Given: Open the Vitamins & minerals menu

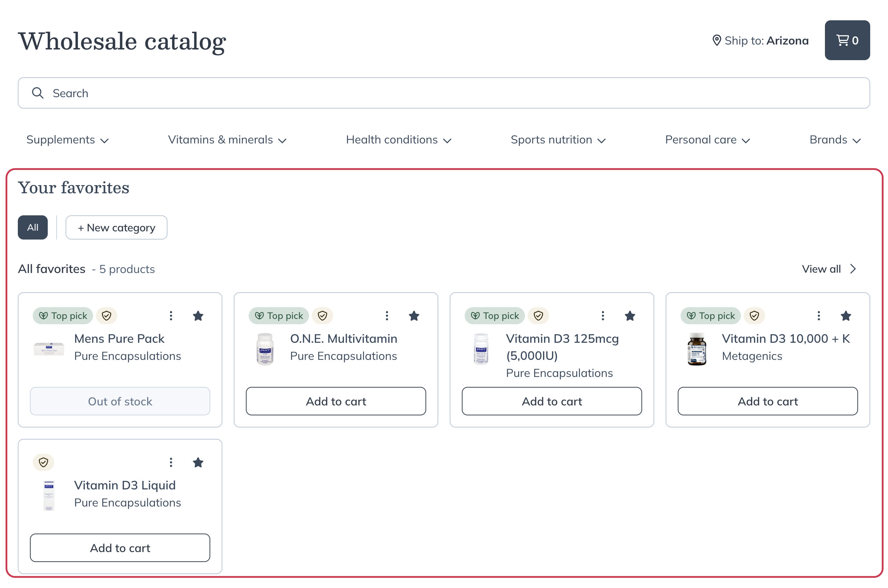Looking at the screenshot, I should click(227, 140).
